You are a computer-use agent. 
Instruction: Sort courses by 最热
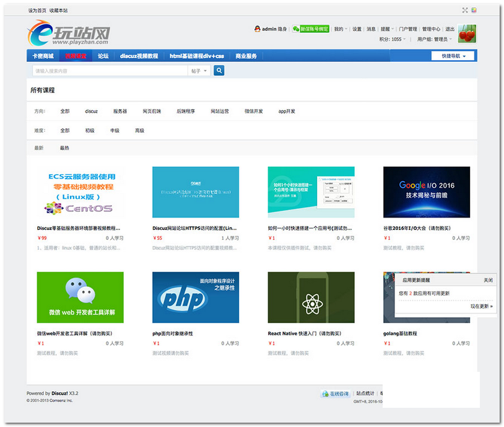pos(64,148)
